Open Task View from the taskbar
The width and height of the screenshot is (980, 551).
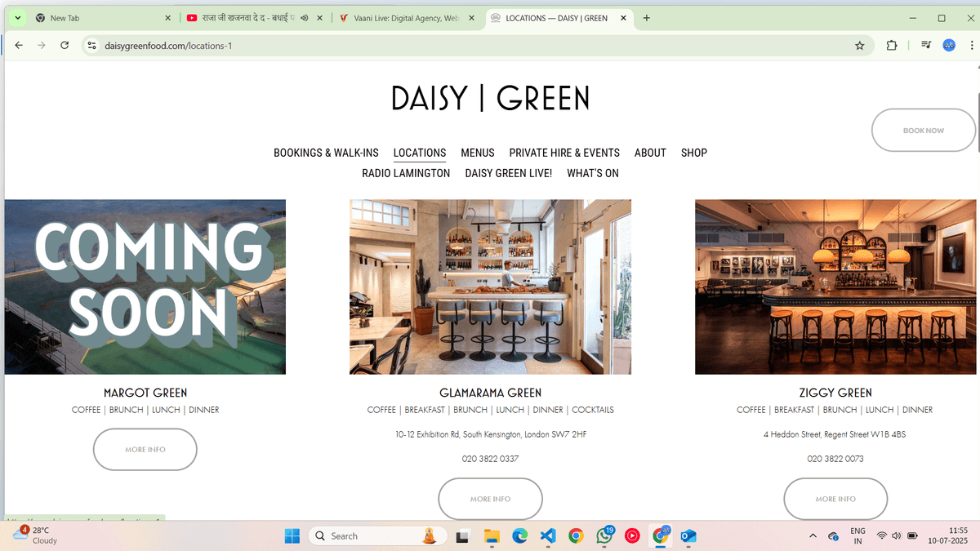coord(463,535)
